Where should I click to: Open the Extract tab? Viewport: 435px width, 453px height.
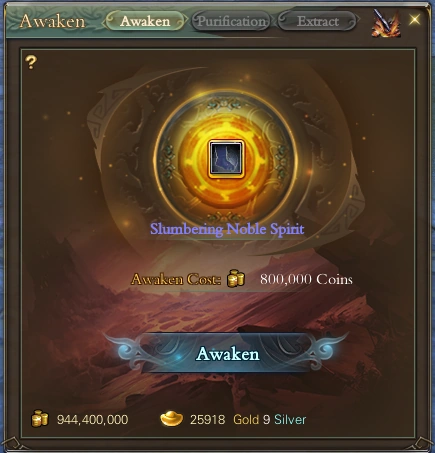[318, 21]
